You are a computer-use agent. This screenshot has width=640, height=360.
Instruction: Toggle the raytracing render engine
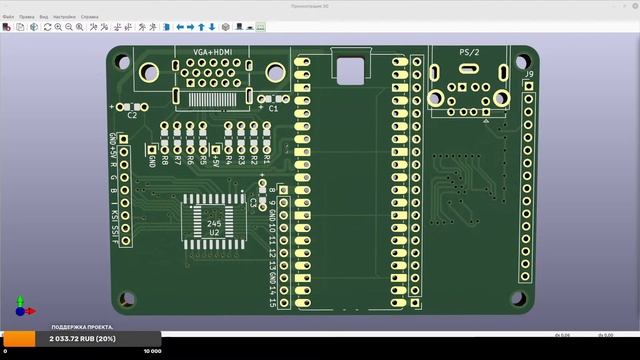(34, 27)
